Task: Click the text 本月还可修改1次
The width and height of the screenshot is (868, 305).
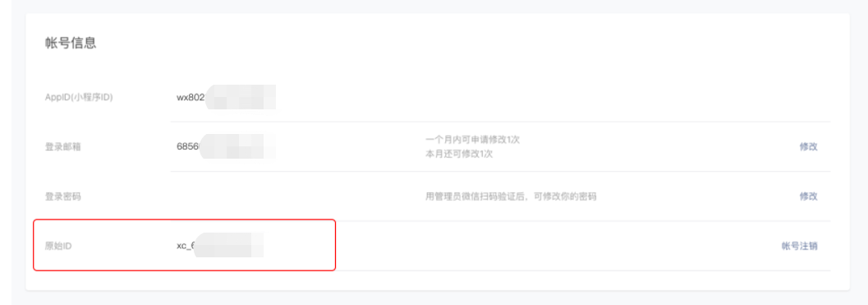Action: [x=459, y=155]
